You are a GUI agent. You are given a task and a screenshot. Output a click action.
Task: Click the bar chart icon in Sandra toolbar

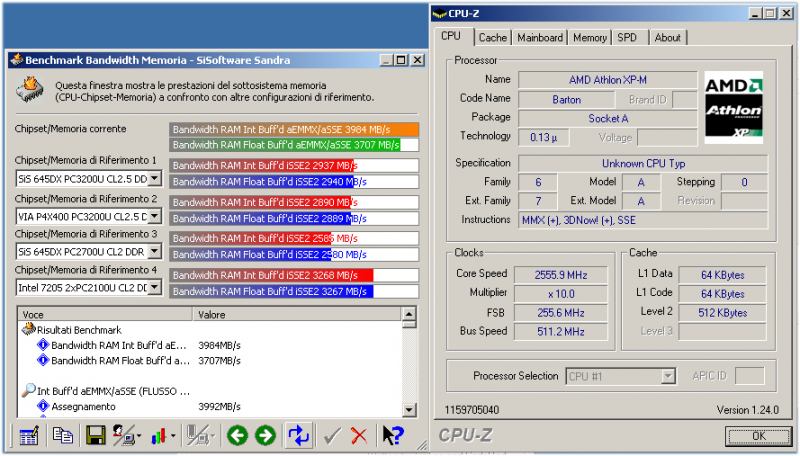[159, 436]
